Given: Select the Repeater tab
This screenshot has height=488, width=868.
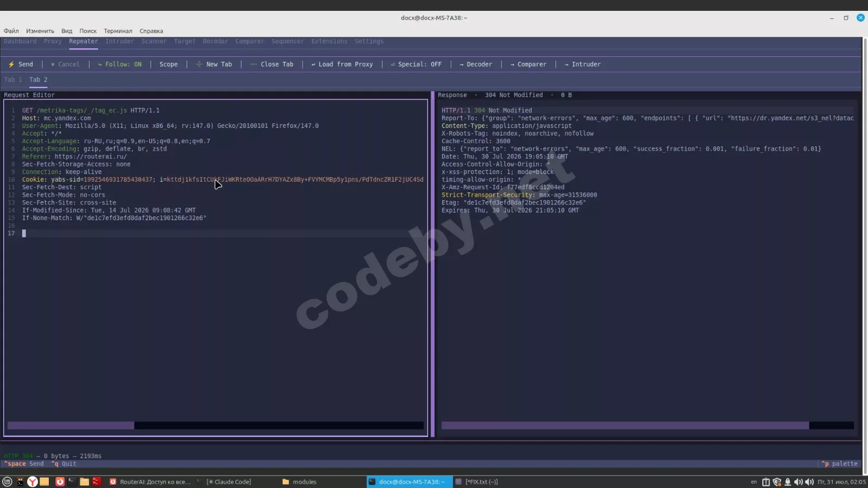Looking at the screenshot, I should click(x=84, y=41).
